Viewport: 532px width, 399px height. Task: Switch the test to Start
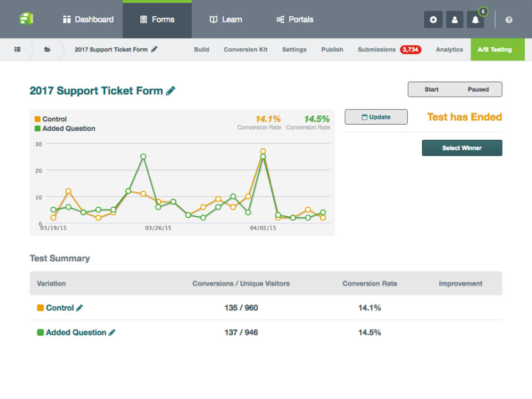[x=432, y=89]
